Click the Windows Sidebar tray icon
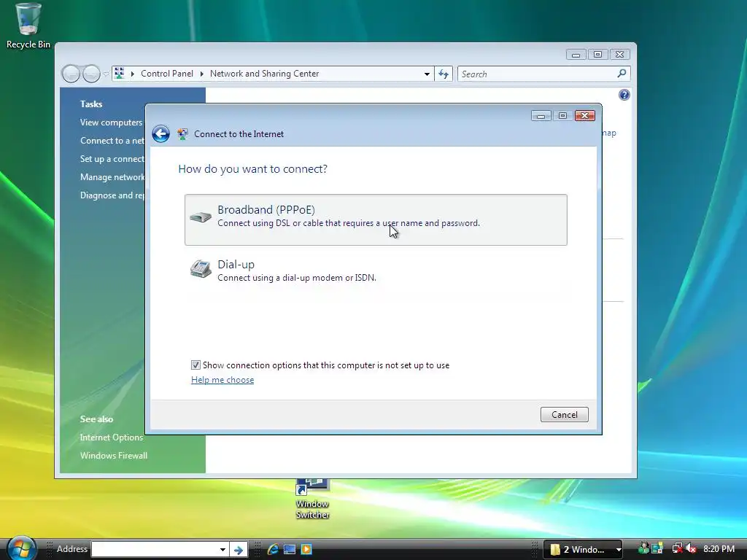The height and width of the screenshot is (560, 747). click(x=657, y=548)
